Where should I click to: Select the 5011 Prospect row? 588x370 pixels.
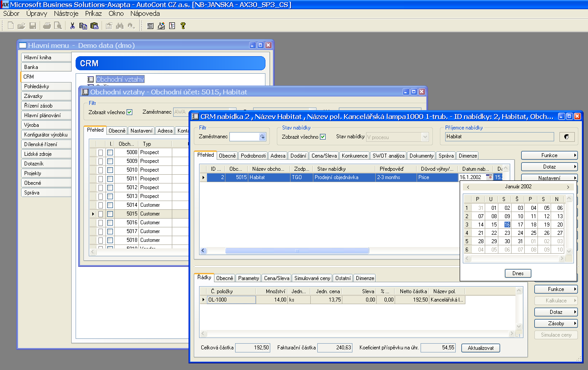tap(138, 179)
